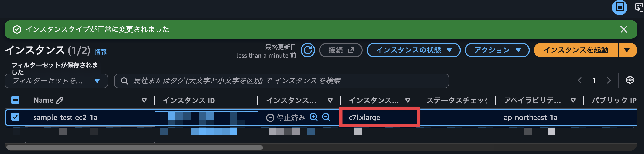Dismiss the green success notification banner
This screenshot has width=644, height=154.
(624, 29)
